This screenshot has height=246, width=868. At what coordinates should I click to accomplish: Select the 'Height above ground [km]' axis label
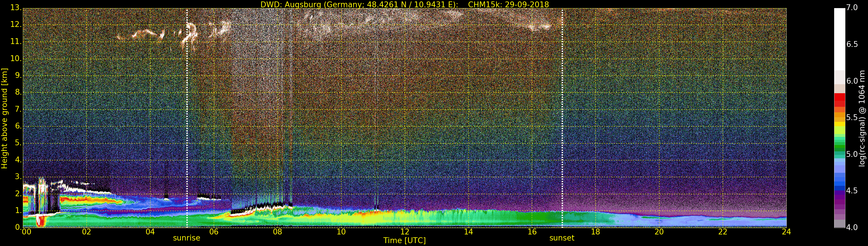4,118
